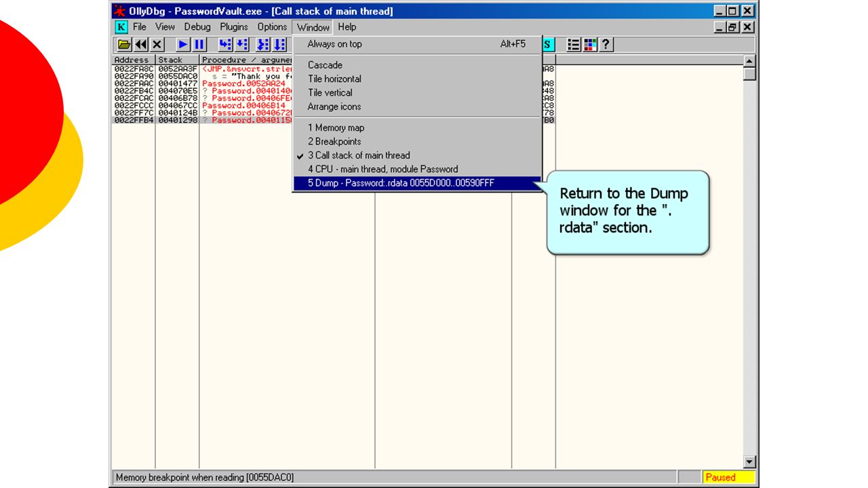Open the Options menu
Viewport: 868px width, 488px height.
click(272, 27)
